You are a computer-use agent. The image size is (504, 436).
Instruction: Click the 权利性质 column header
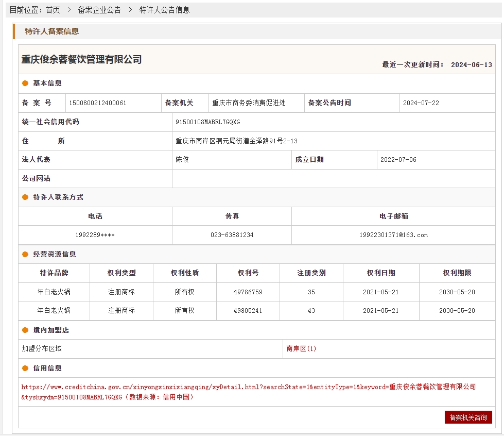185,273
